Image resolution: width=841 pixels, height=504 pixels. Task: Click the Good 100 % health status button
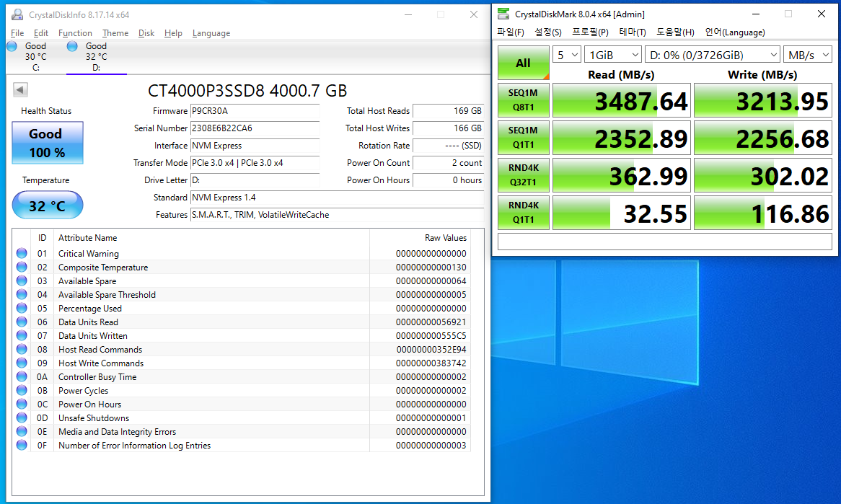click(x=48, y=143)
